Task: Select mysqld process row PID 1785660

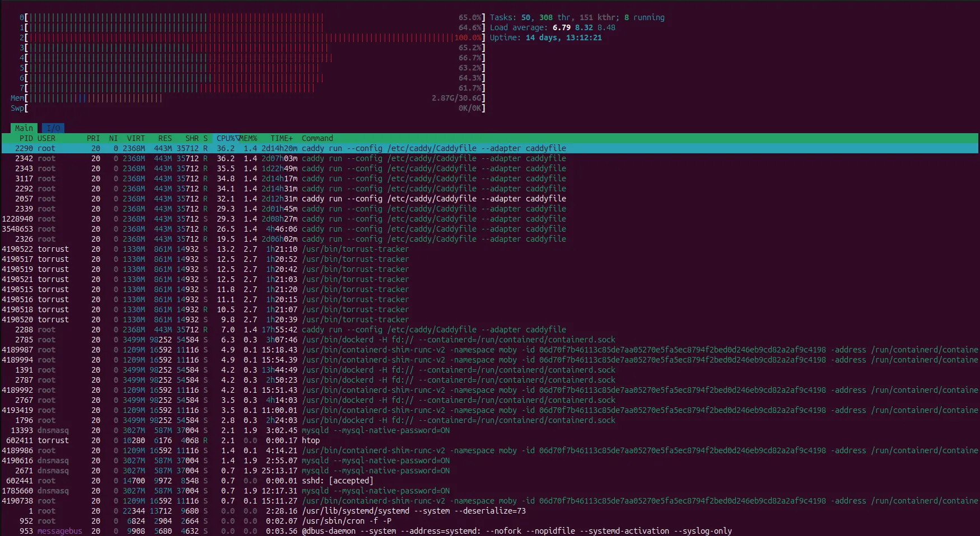Action: [x=490, y=491]
